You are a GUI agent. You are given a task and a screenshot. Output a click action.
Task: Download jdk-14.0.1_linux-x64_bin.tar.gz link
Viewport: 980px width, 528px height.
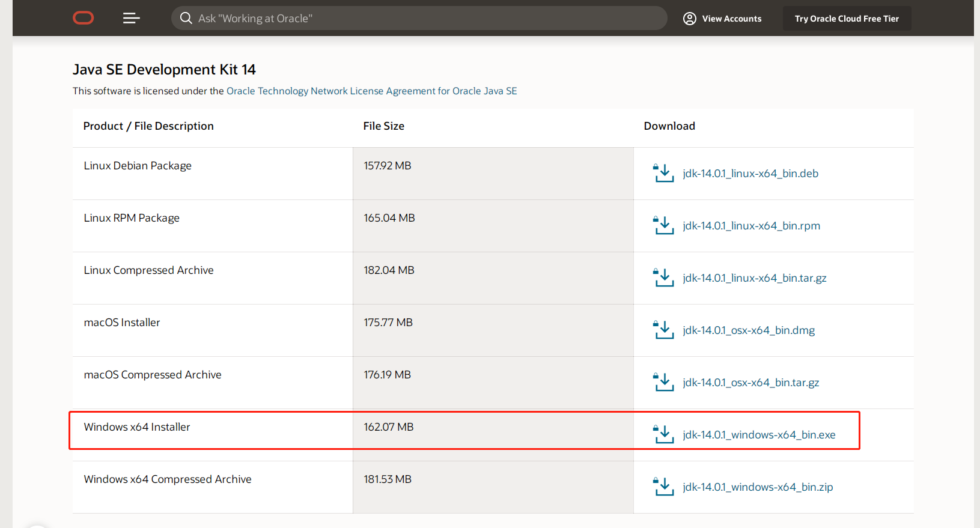[755, 278]
